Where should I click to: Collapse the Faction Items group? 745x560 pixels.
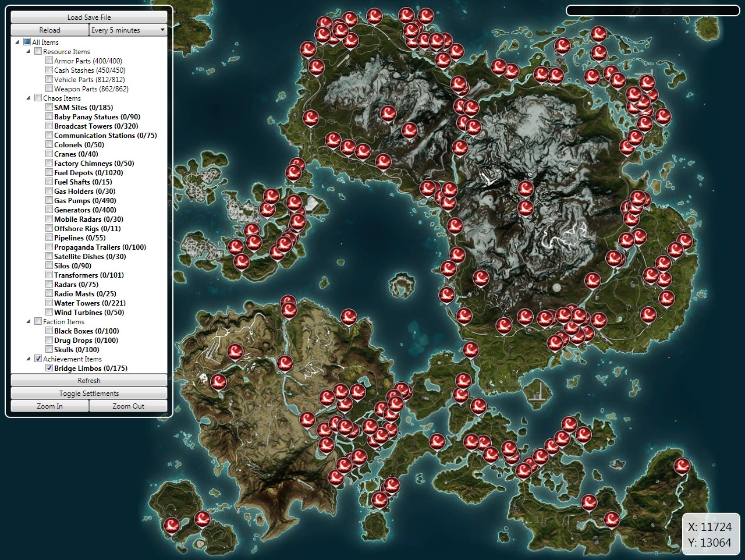coord(29,321)
